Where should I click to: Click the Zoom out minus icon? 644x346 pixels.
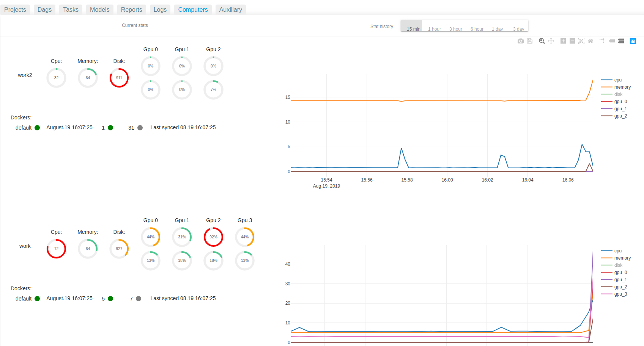click(x=572, y=41)
